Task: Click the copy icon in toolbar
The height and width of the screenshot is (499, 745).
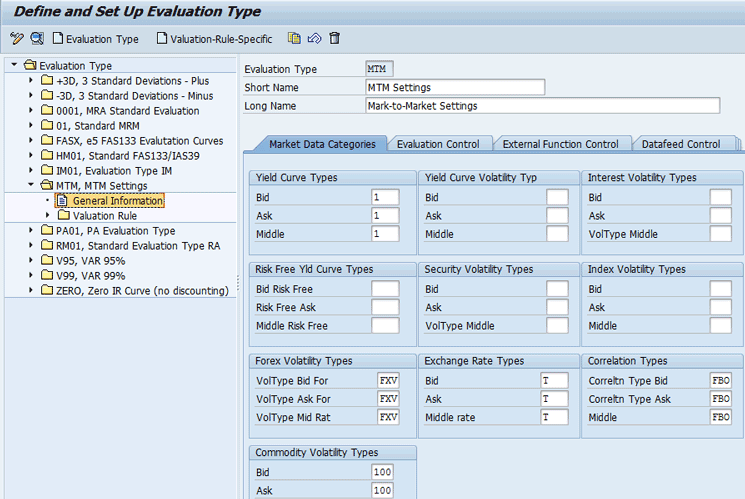Action: (294, 39)
